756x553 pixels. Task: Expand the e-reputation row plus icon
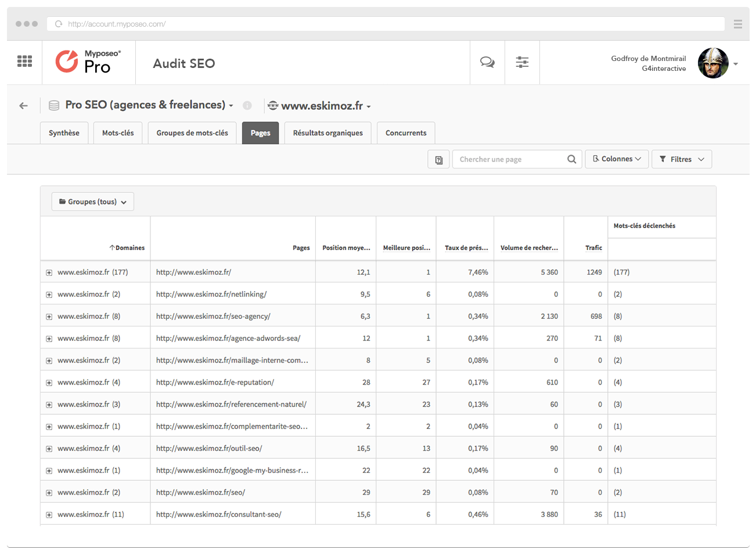click(49, 383)
